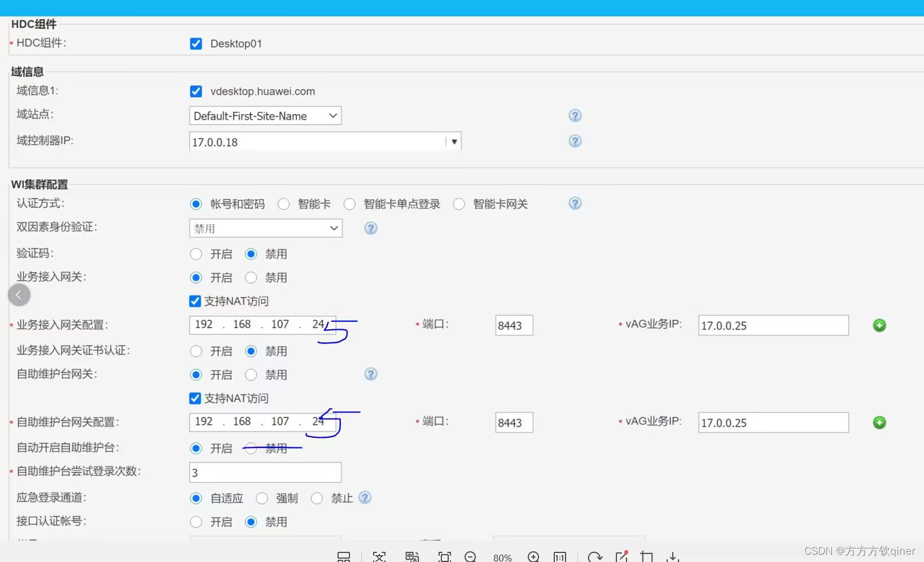Click the round back arrow on left edge
This screenshot has height=562, width=924.
pyautogui.click(x=19, y=295)
